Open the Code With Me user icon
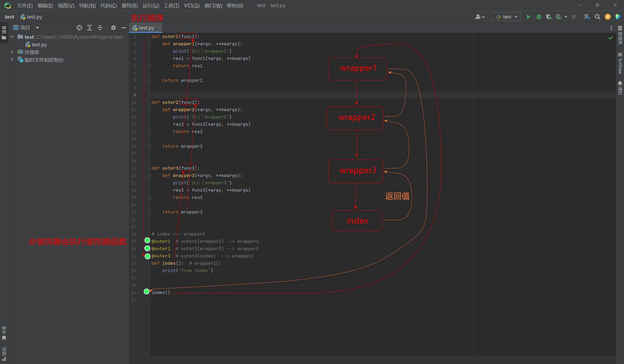 [x=480, y=17]
